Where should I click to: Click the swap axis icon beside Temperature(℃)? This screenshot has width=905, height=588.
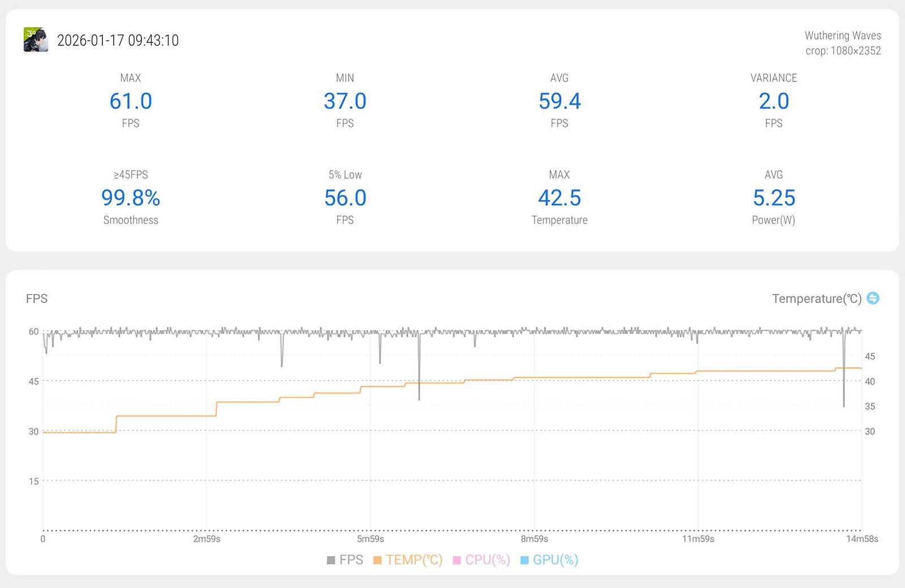click(x=873, y=298)
